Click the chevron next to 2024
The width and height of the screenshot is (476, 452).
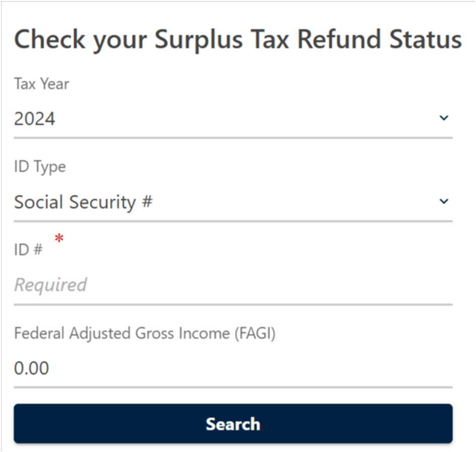coord(444,118)
